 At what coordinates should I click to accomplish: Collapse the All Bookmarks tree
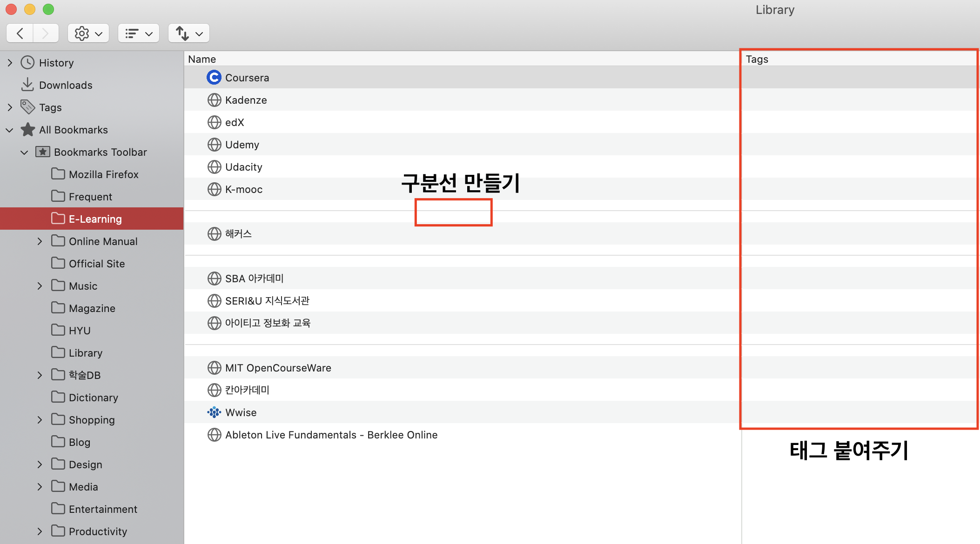[9, 130]
